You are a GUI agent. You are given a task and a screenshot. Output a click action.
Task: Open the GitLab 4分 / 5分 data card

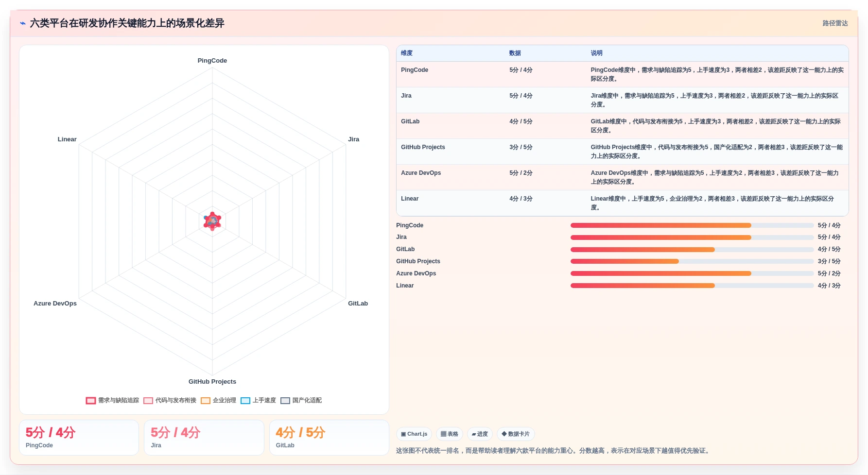tap(329, 438)
